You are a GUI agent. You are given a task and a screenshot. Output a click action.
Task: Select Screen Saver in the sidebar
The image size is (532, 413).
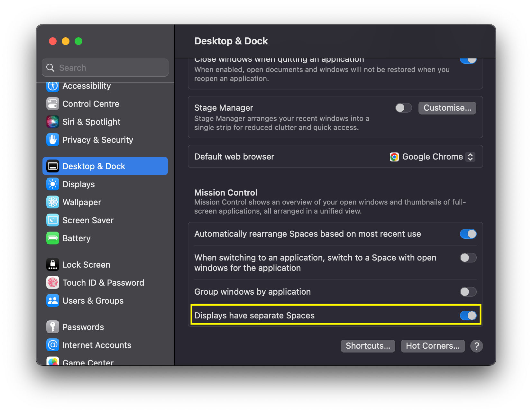pyautogui.click(x=88, y=220)
